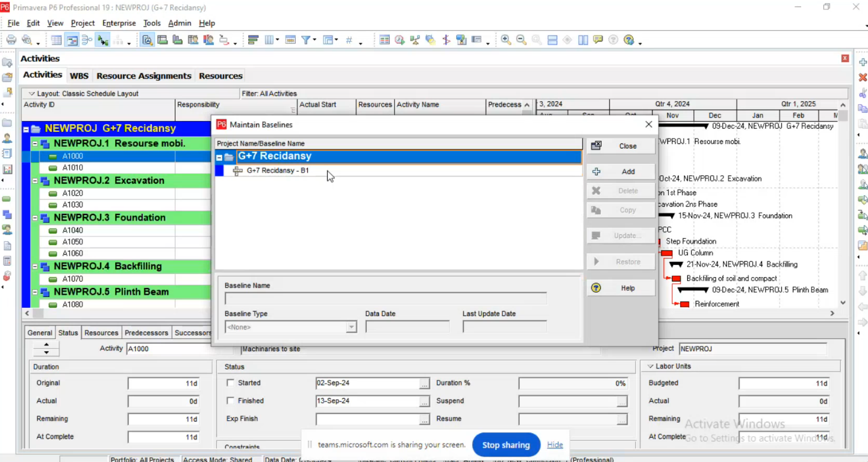Check the Finished checkbox
The image size is (868, 462).
tap(230, 401)
